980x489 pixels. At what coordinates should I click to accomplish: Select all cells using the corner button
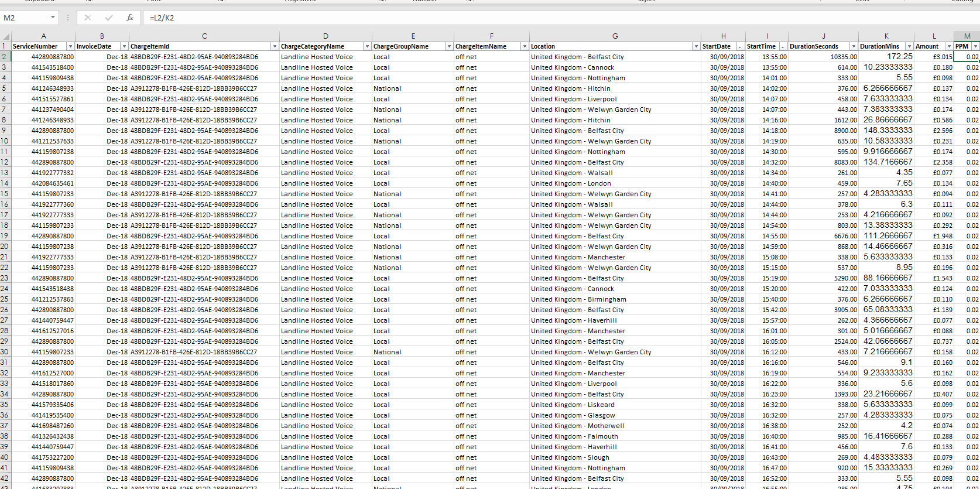pos(5,36)
